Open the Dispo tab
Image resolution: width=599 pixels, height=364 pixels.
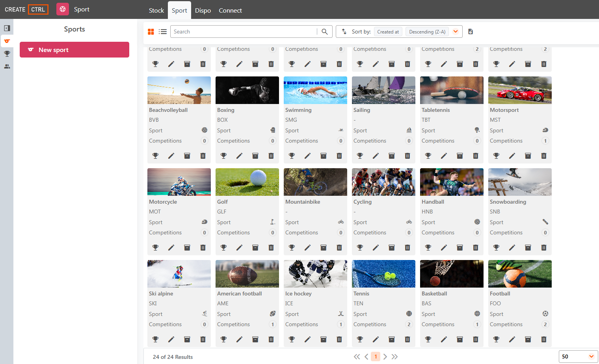point(203,10)
